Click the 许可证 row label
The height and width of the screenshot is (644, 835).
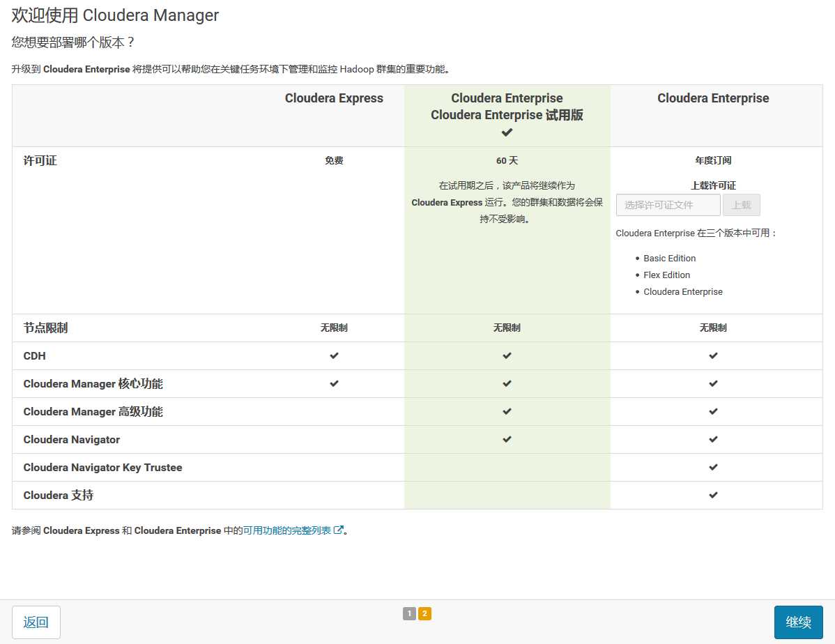(x=40, y=160)
